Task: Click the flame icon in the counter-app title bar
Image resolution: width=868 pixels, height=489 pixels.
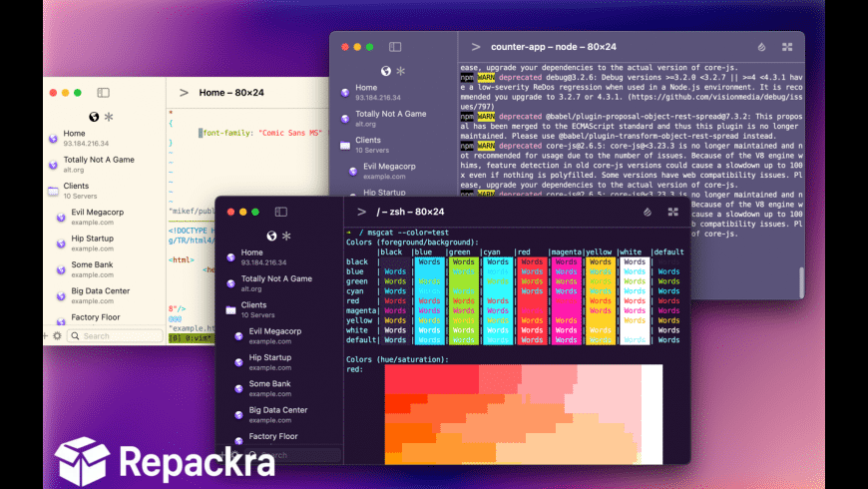Action: point(761,47)
